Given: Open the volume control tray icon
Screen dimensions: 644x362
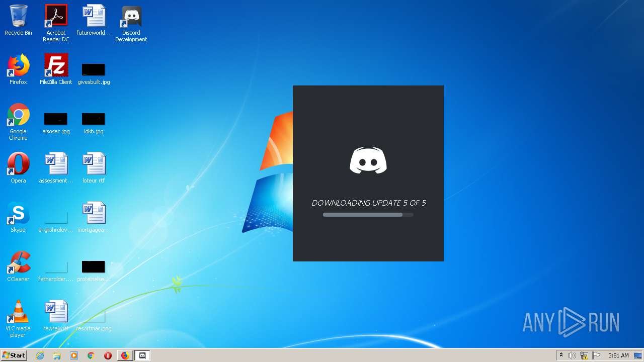Looking at the screenshot, I should (572, 355).
